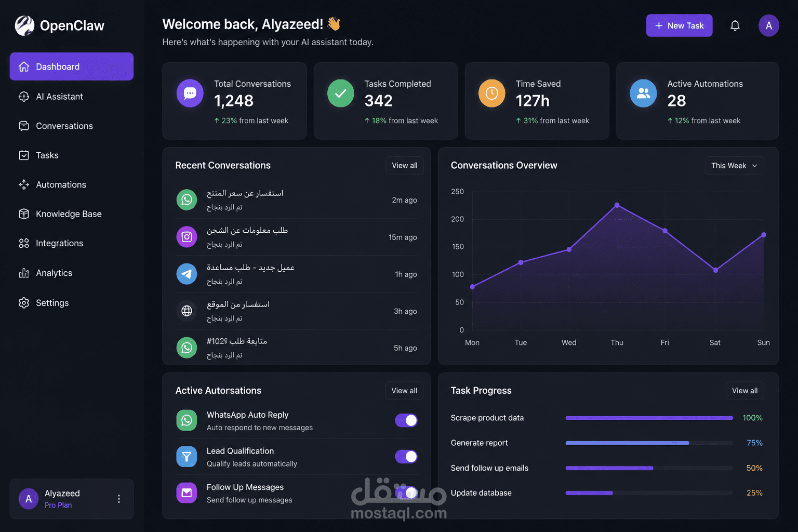Click the 'Qualify leads automatically' description
The height and width of the screenshot is (532, 798).
252,464
